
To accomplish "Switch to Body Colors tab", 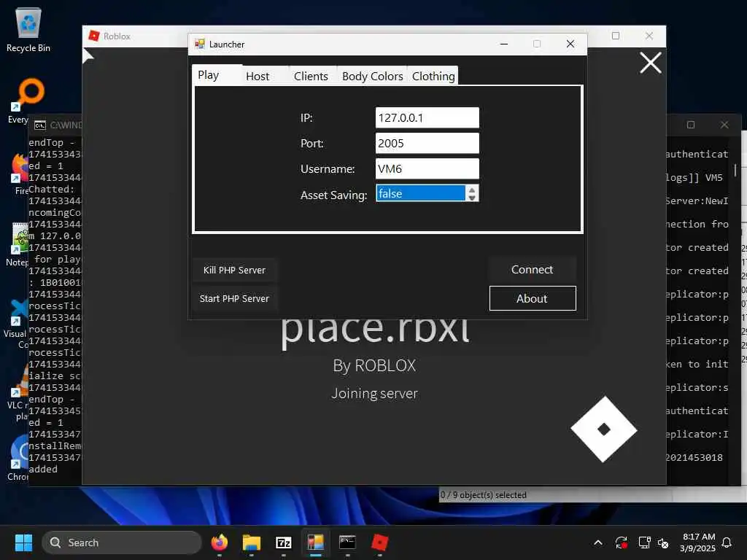I will [372, 76].
